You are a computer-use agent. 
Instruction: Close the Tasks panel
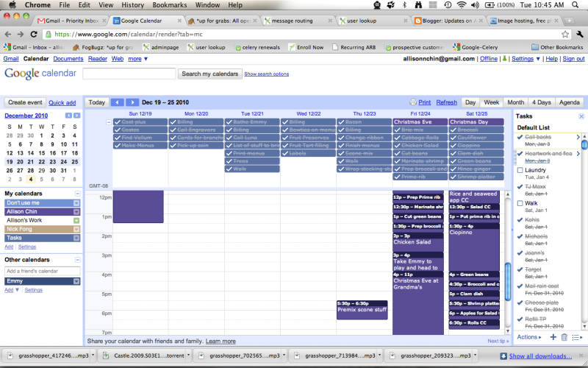581,116
